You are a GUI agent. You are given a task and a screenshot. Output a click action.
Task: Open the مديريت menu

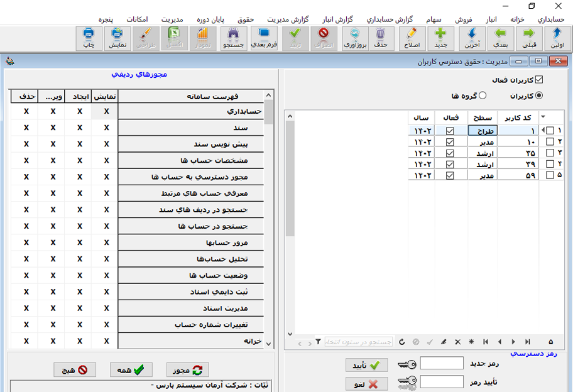pos(172,19)
